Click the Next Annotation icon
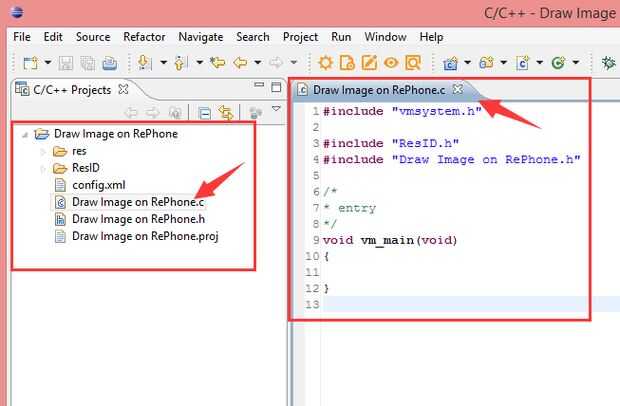Screen dimensions: 620x406 pos(144,63)
